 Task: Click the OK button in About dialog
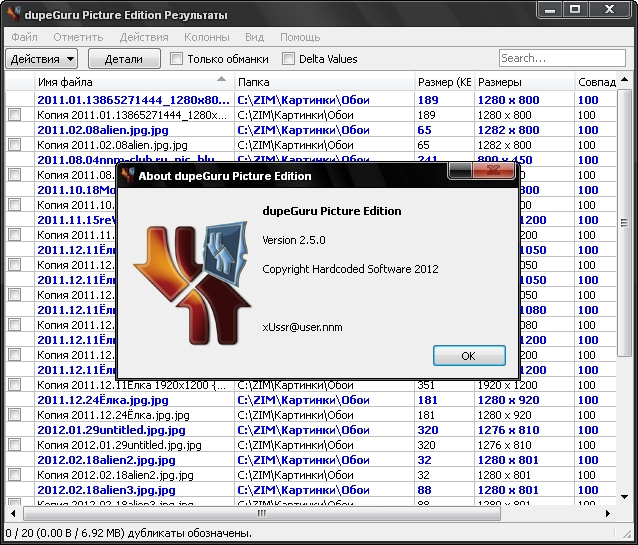point(469,356)
